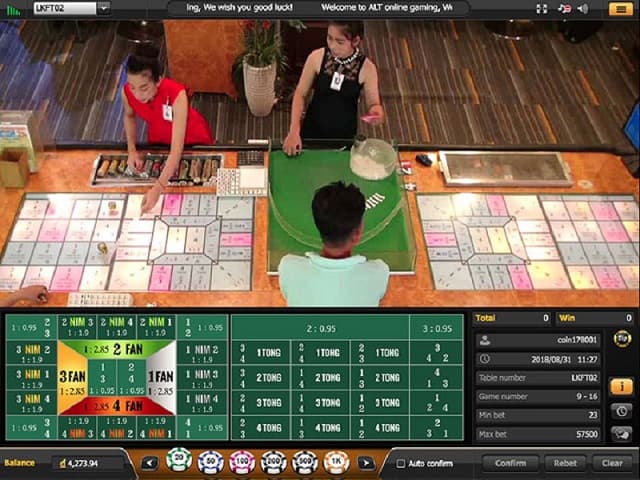The width and height of the screenshot is (640, 480).
Task: Toggle fullscreen video mode
Action: coord(541,9)
